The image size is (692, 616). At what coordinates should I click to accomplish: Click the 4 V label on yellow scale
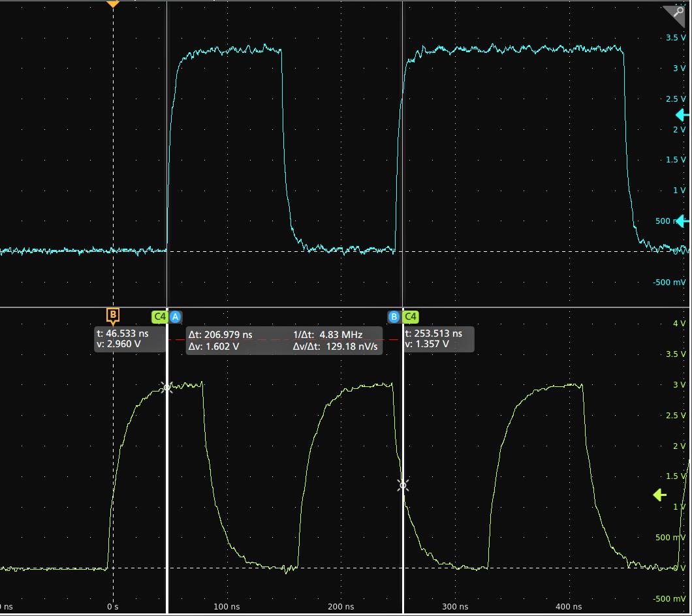(679, 324)
